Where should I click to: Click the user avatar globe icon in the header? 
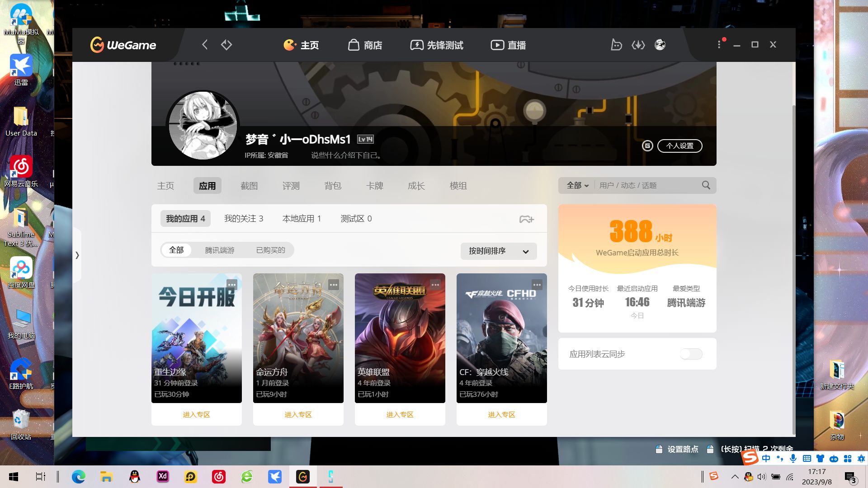pyautogui.click(x=660, y=45)
